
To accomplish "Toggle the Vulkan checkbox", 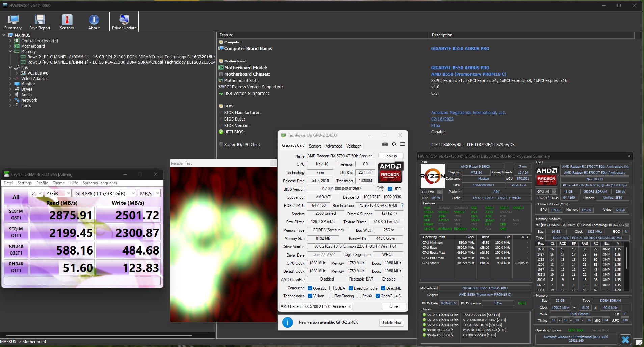I will click(x=310, y=296).
